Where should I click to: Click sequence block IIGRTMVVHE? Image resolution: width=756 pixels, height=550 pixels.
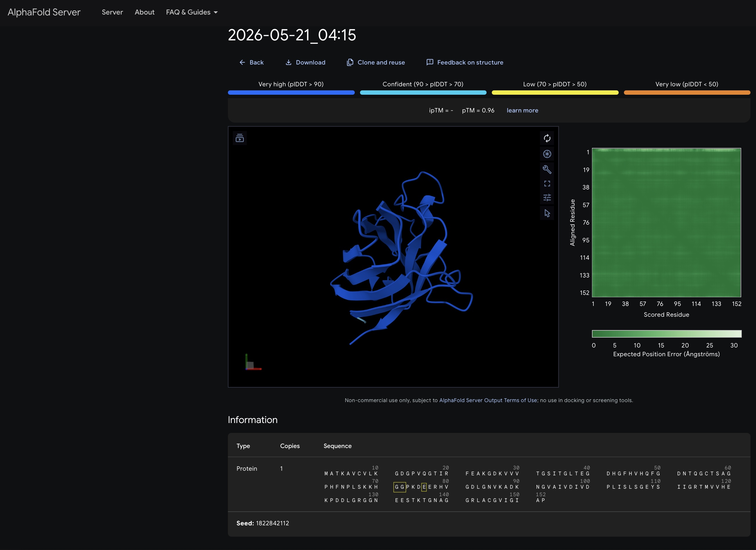tap(704, 487)
